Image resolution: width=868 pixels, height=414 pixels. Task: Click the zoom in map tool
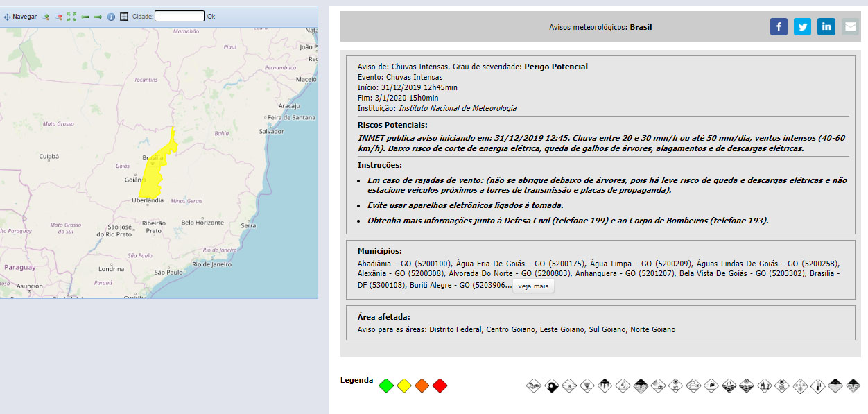tap(46, 17)
